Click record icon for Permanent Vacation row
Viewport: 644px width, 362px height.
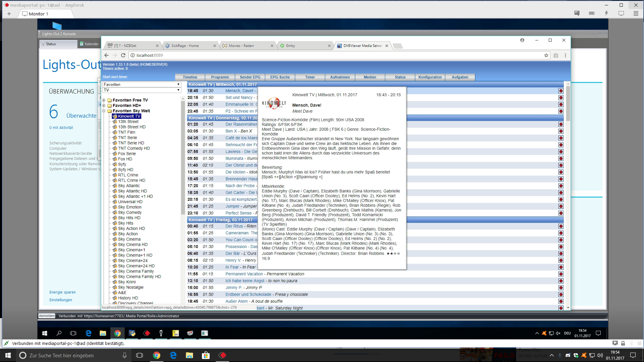coord(561,274)
